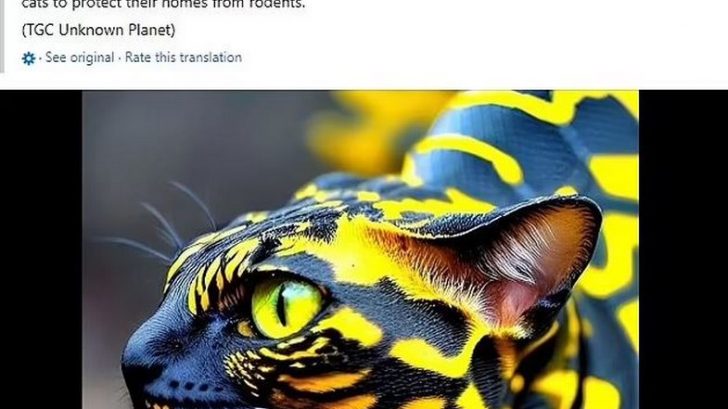728x409 pixels.
Task: Click "Rate this translation"
Action: tap(183, 58)
